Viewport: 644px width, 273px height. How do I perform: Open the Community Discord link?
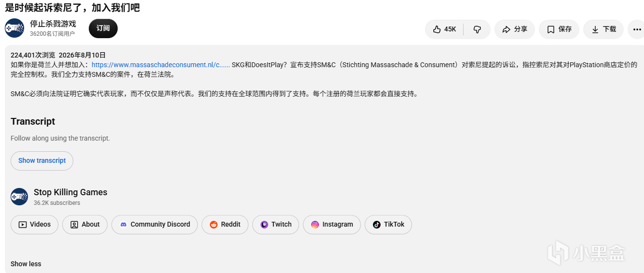tap(155, 225)
